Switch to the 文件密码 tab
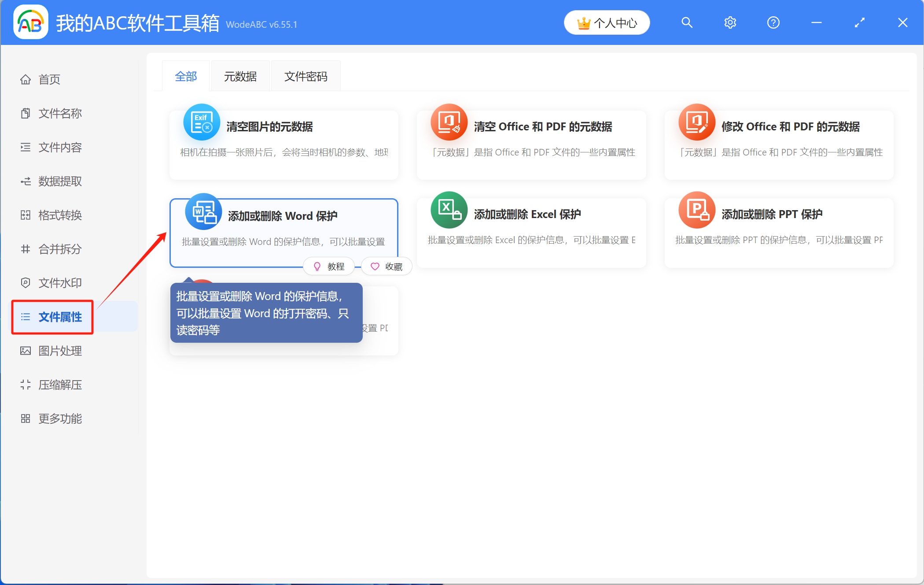924x585 pixels. pyautogui.click(x=306, y=76)
